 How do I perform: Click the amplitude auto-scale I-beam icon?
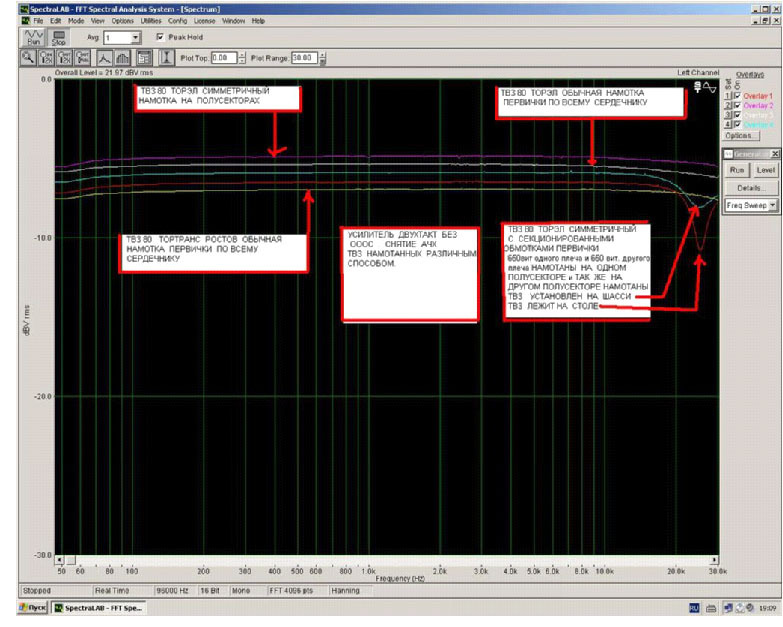166,58
